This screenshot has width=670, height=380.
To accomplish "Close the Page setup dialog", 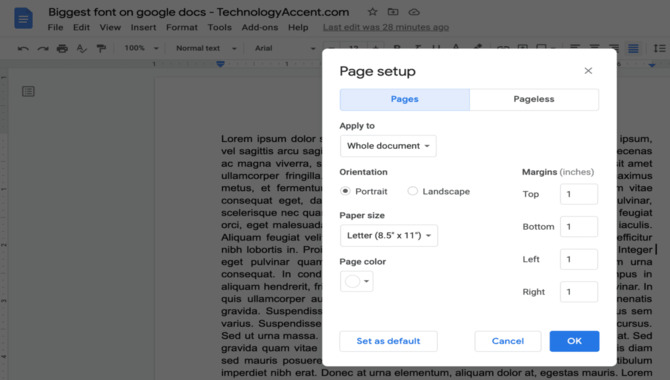I will pyautogui.click(x=588, y=71).
